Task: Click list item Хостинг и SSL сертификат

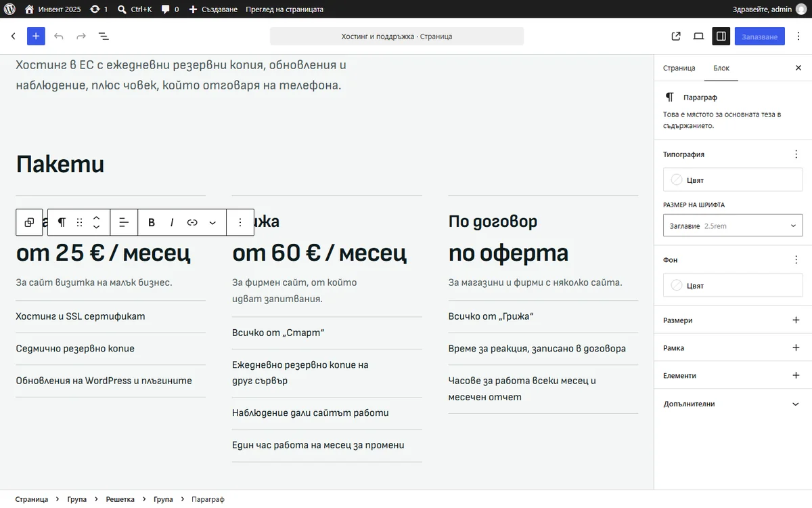Action: pyautogui.click(x=81, y=316)
